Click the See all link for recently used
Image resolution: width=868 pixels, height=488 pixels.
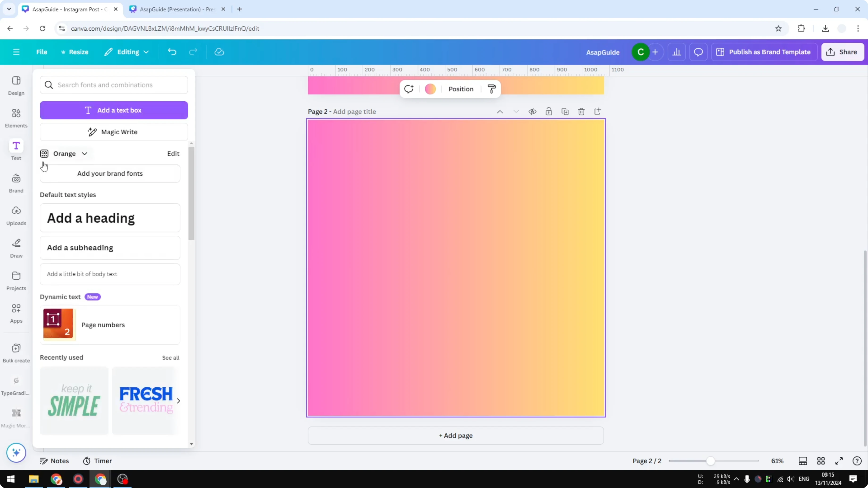pyautogui.click(x=171, y=358)
